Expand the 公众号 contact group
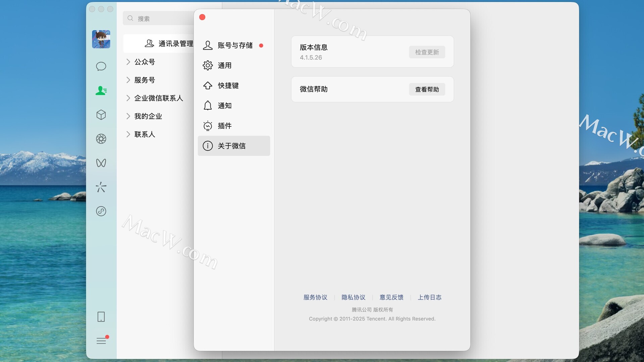Image resolution: width=644 pixels, height=362 pixels. (145, 62)
